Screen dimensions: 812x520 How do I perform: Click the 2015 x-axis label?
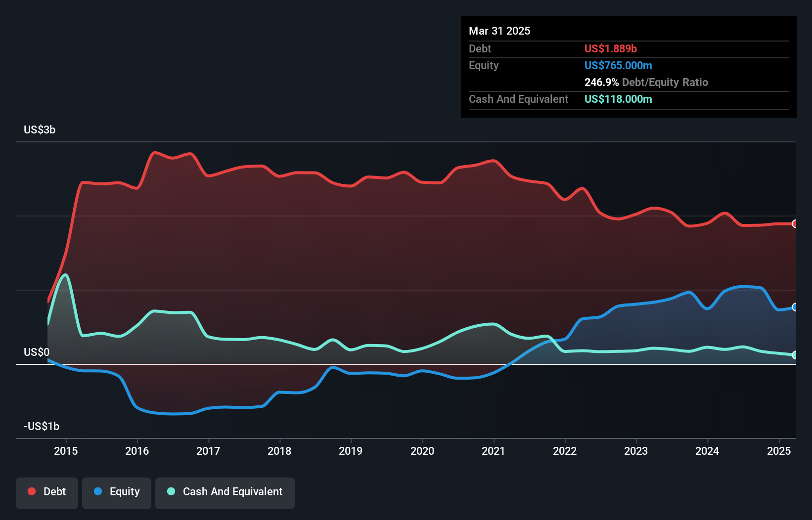point(66,451)
